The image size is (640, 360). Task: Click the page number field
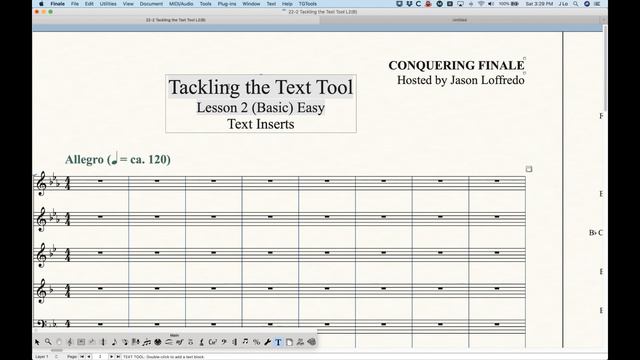pyautogui.click(x=100, y=356)
